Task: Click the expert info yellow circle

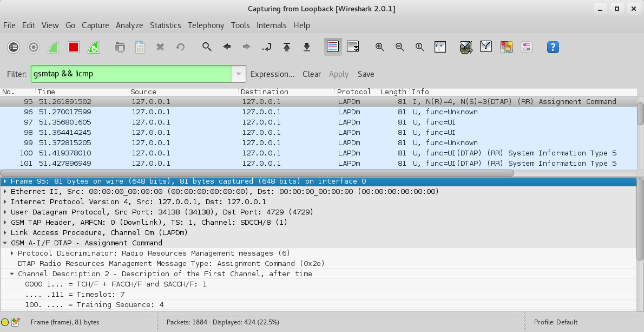Action: [x=5, y=323]
